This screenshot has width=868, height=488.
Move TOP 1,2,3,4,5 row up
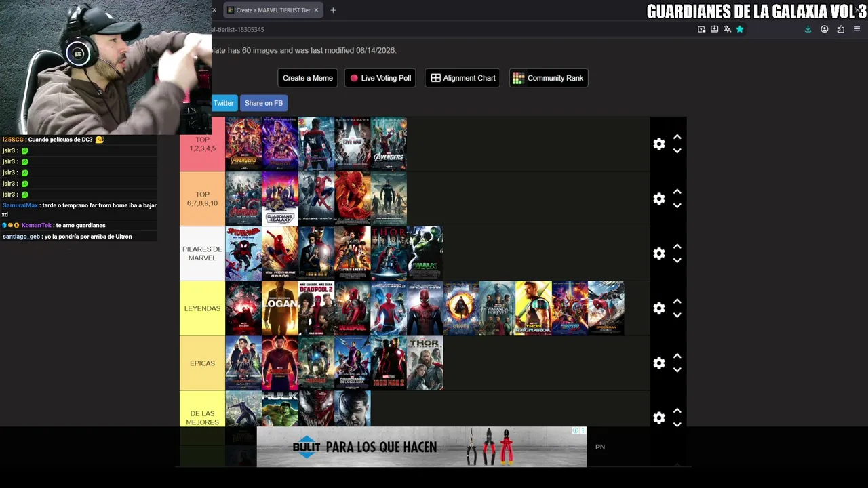click(x=677, y=137)
